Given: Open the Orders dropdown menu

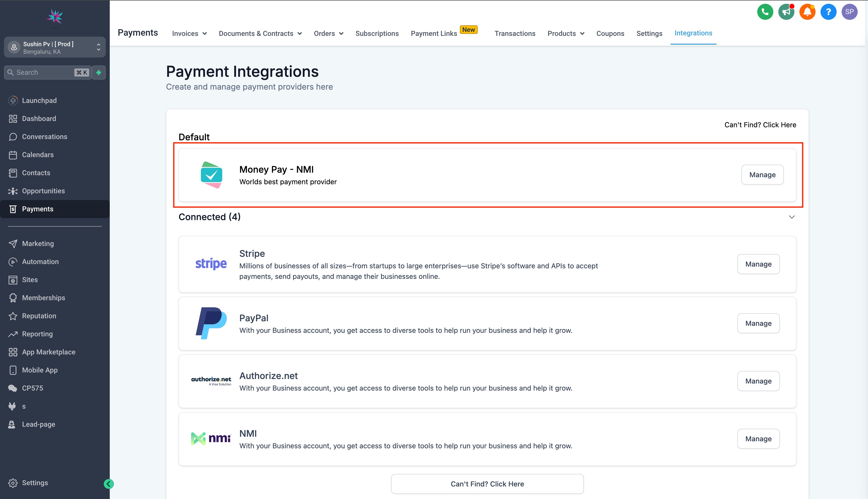Looking at the screenshot, I should click(329, 34).
